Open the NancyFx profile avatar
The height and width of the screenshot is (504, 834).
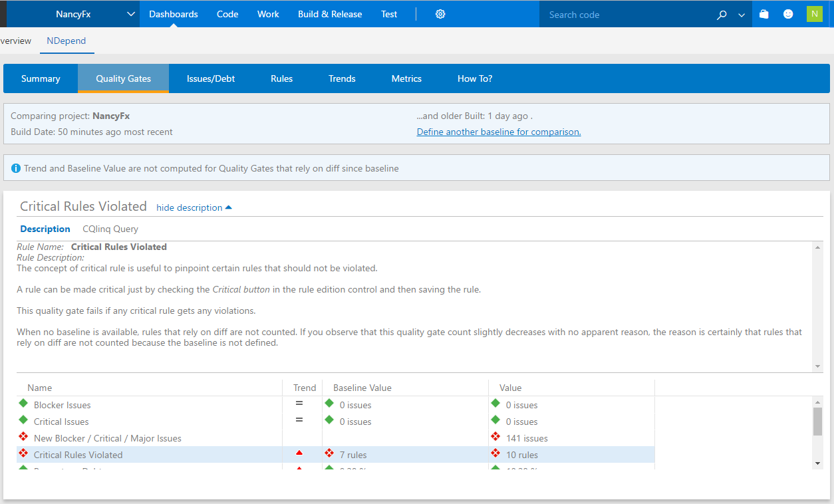(814, 13)
